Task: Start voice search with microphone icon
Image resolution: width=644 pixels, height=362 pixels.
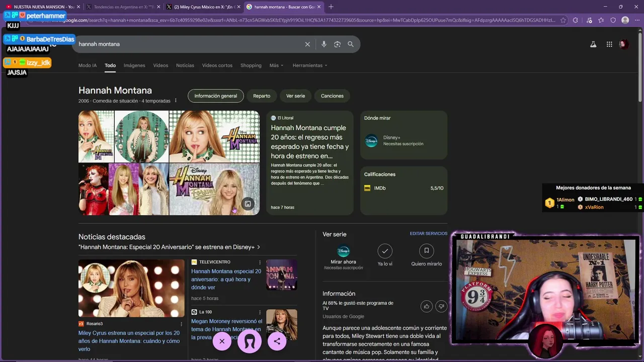Action: [324, 44]
